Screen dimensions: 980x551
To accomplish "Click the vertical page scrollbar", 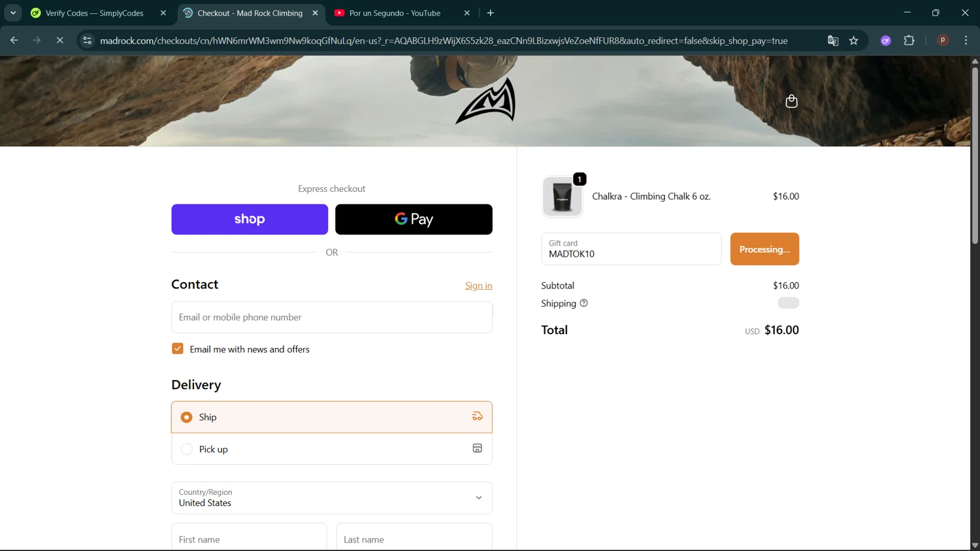I will pyautogui.click(x=975, y=155).
